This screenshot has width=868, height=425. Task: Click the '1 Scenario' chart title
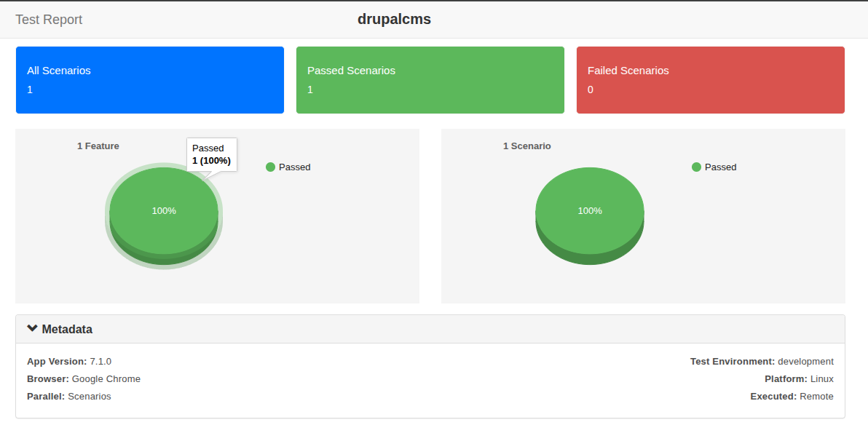pos(526,146)
